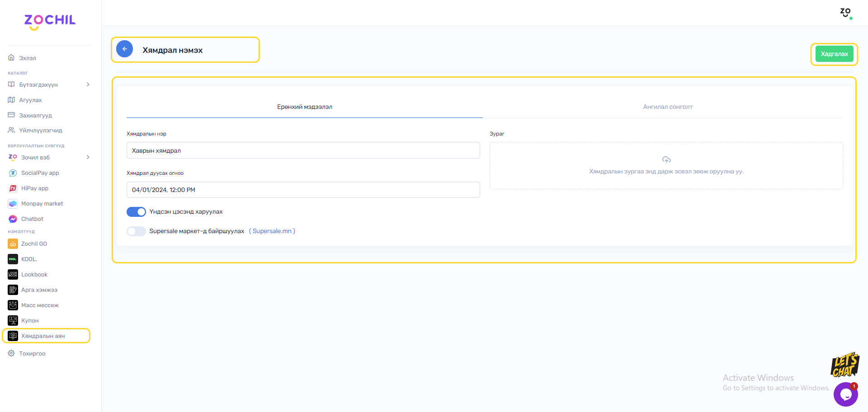Disable the Үндсэн цэсэнд харуулах toggle

pos(136,212)
